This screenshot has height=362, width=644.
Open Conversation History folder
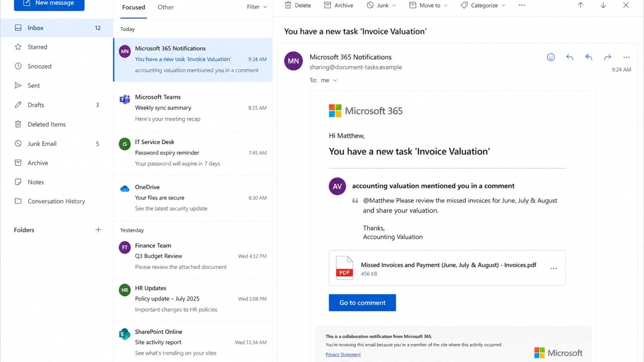point(57,201)
